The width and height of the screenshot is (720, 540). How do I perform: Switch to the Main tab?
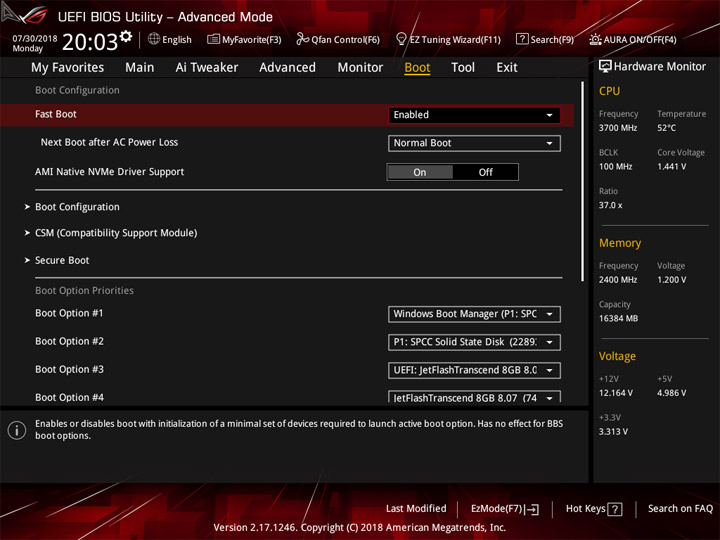[140, 68]
